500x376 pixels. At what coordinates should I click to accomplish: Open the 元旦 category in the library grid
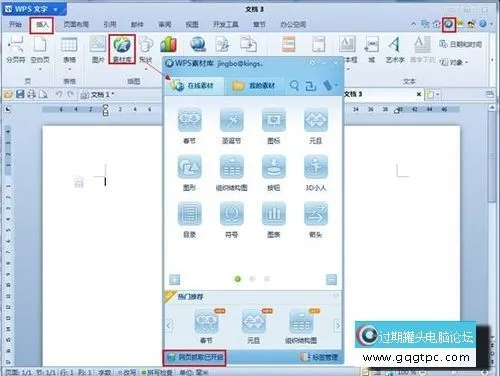pyautogui.click(x=316, y=126)
